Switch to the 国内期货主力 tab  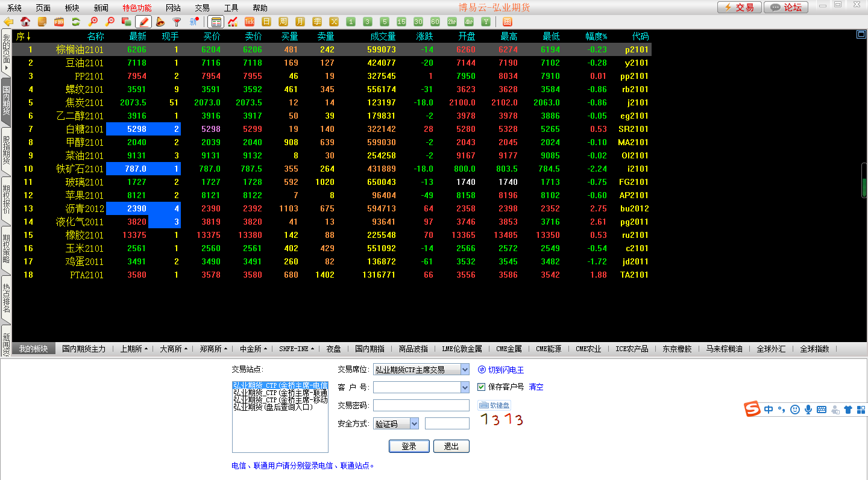tap(84, 349)
